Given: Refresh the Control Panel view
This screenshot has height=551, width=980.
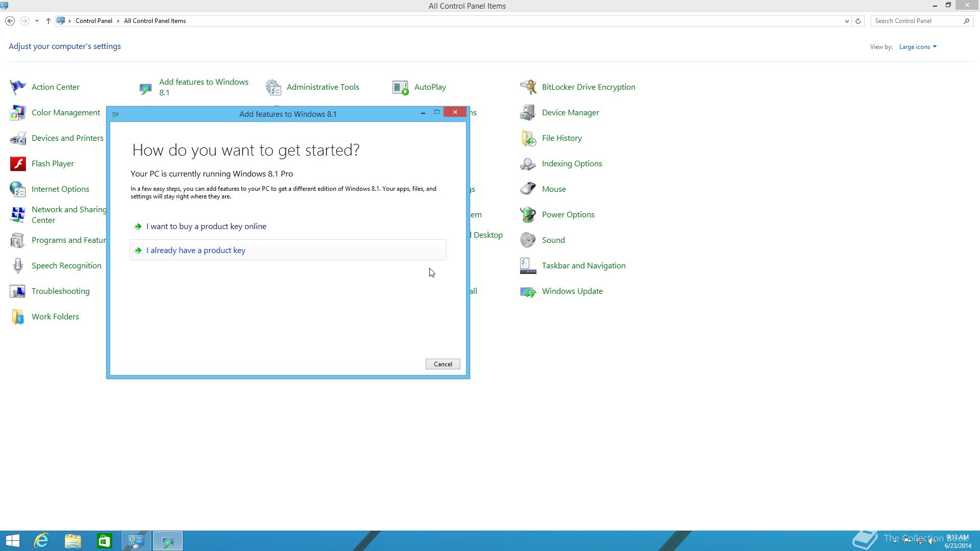Looking at the screenshot, I should pos(858,21).
